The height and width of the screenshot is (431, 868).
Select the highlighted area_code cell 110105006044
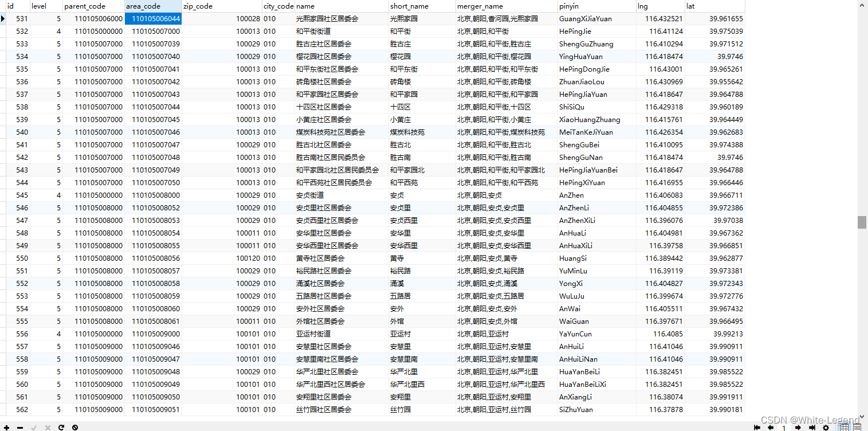(x=153, y=19)
